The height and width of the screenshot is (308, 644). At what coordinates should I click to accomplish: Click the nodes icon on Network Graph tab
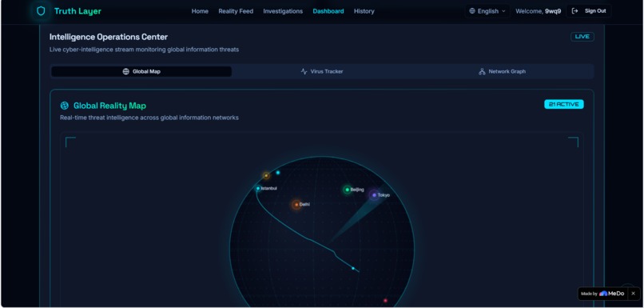[482, 71]
